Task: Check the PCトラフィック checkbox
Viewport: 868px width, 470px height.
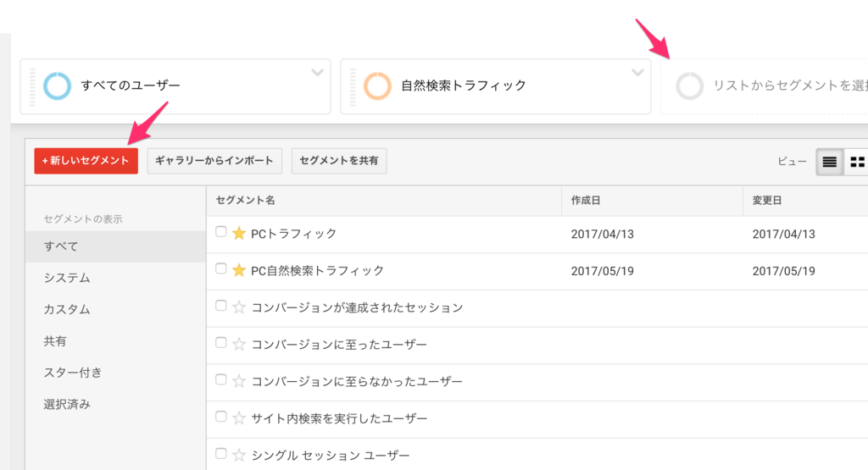Action: (x=221, y=232)
